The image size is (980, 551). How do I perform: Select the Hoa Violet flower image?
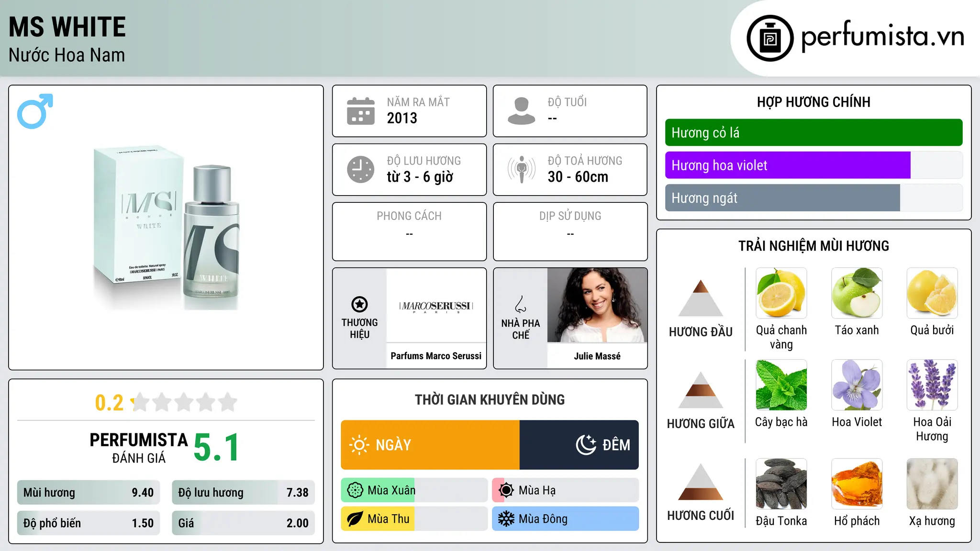coord(857,385)
